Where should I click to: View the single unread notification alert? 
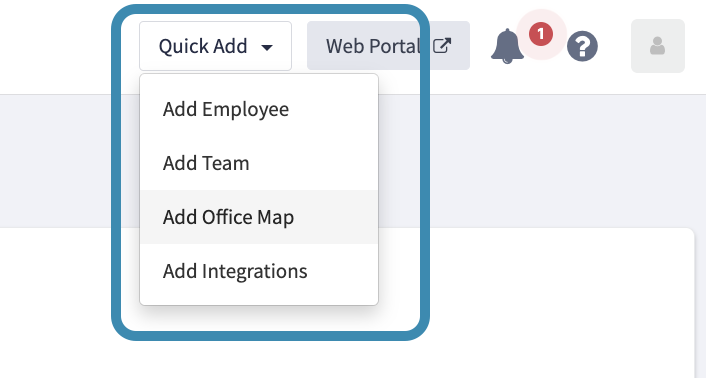(541, 34)
